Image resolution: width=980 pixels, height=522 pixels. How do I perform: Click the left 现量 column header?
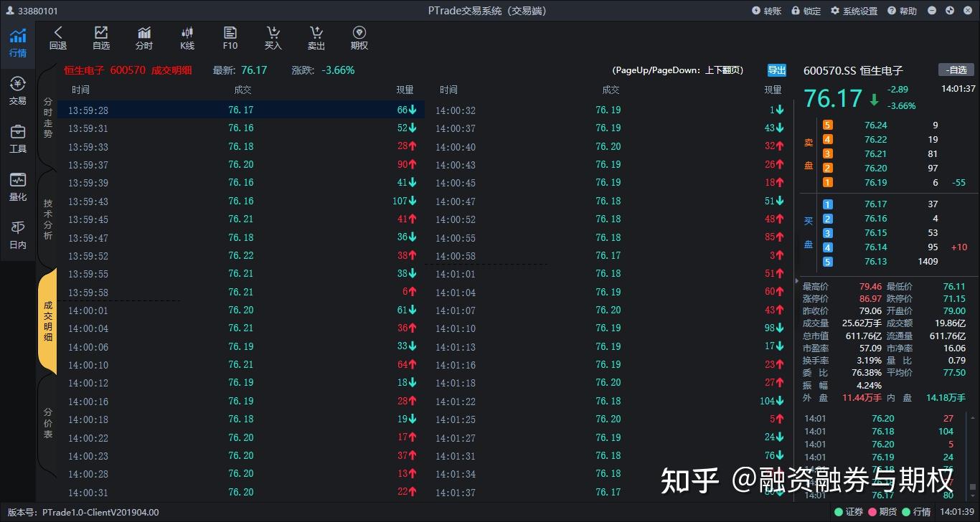pos(405,90)
